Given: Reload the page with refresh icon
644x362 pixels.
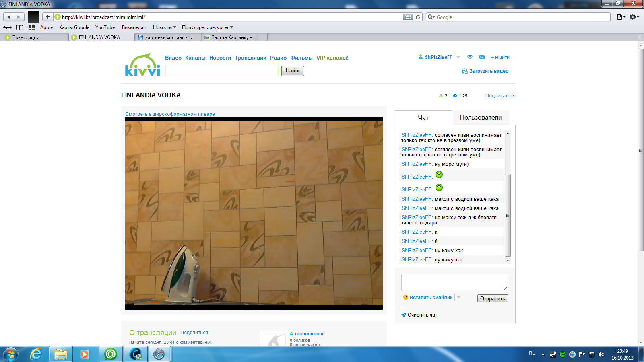Looking at the screenshot, I should pos(418,17).
